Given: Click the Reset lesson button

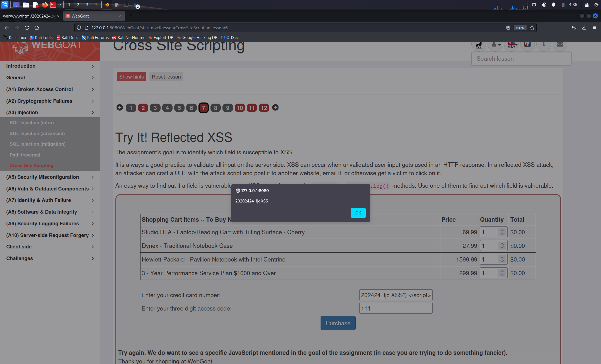Looking at the screenshot, I should pyautogui.click(x=166, y=77).
